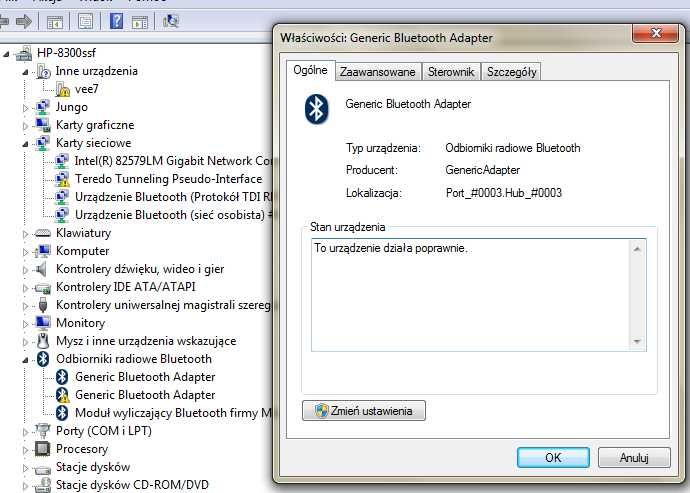Collapse the Karty sieciowe branch
The width and height of the screenshot is (690, 493).
pyautogui.click(x=25, y=144)
